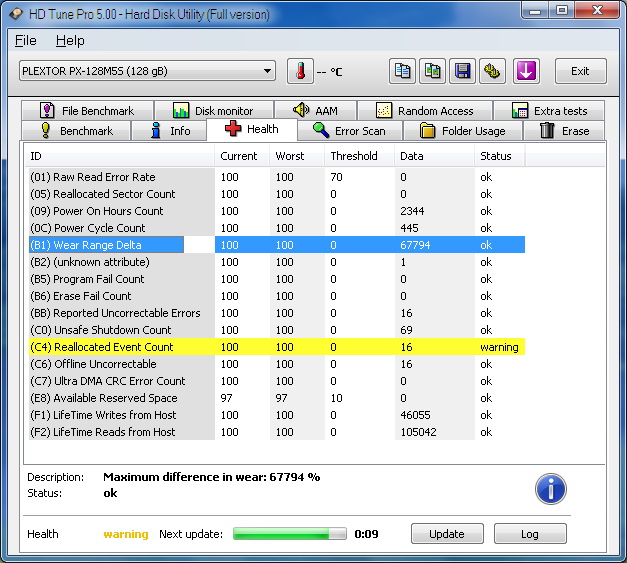The width and height of the screenshot is (627, 563).
Task: Select the Available Reserved Space row
Action: (x=277, y=398)
